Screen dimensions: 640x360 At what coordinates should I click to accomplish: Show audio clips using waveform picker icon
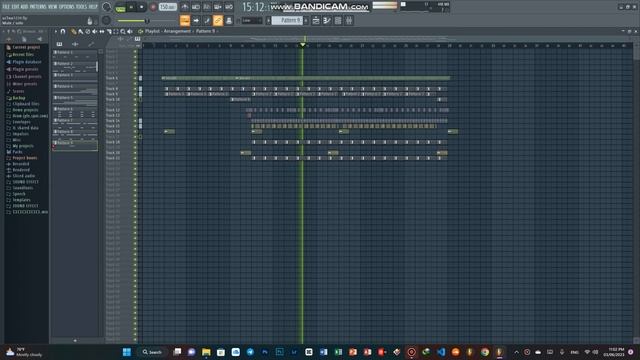click(75, 44)
